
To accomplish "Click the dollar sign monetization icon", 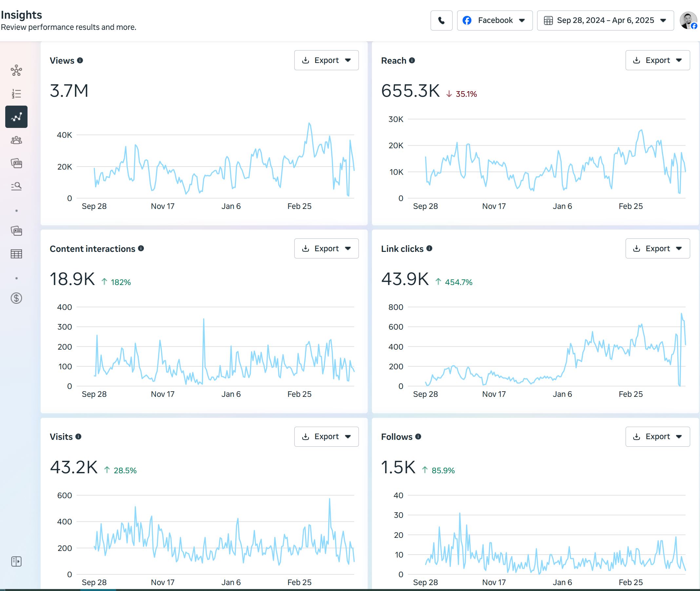I will [16, 298].
